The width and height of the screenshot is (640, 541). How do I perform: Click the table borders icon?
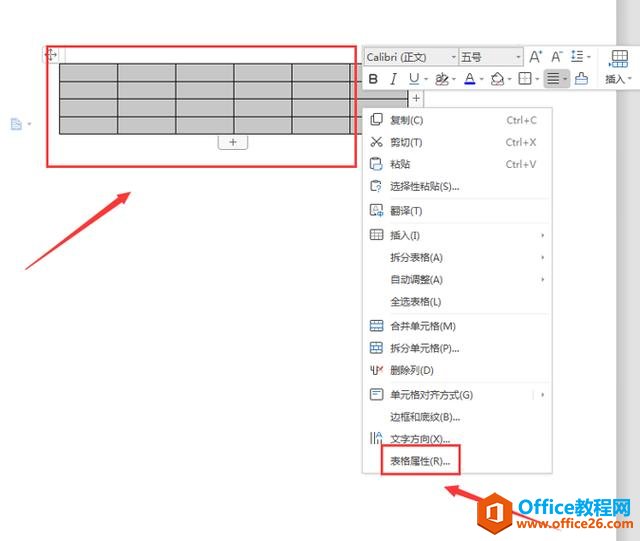click(525, 78)
